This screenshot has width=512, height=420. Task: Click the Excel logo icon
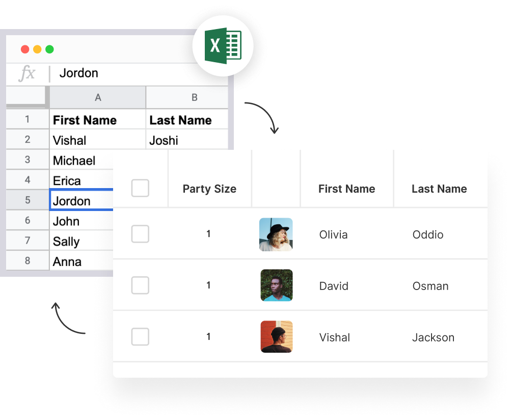tap(223, 46)
